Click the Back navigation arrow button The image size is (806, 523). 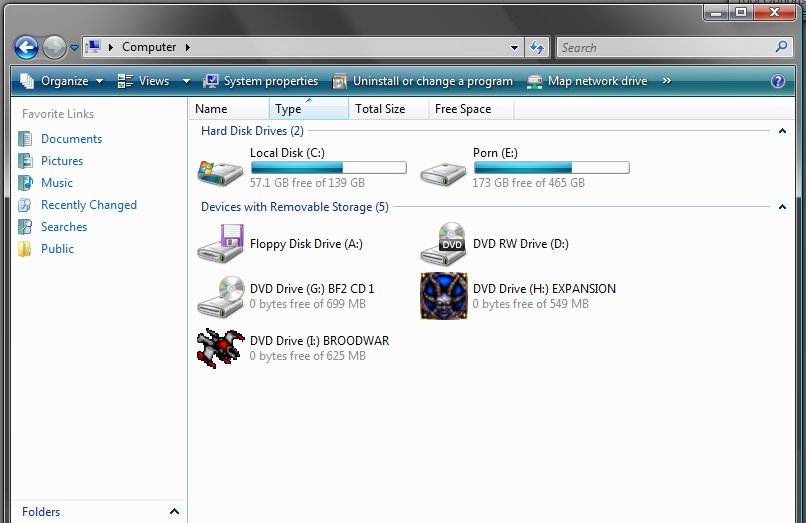(27, 47)
